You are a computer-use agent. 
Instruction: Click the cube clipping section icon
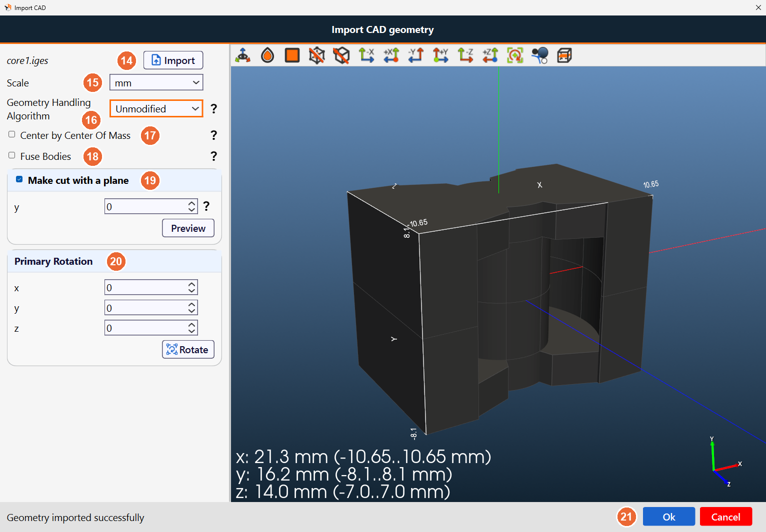[564, 55]
